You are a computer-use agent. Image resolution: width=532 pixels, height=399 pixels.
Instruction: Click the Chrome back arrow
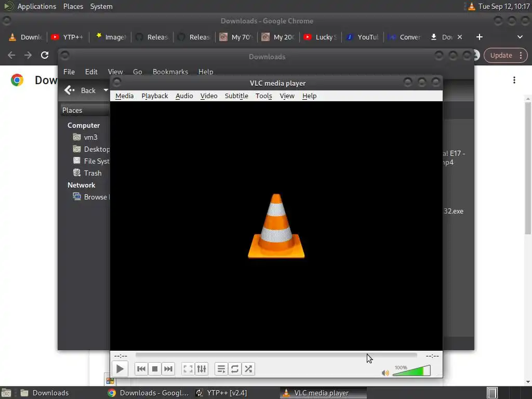(11, 55)
